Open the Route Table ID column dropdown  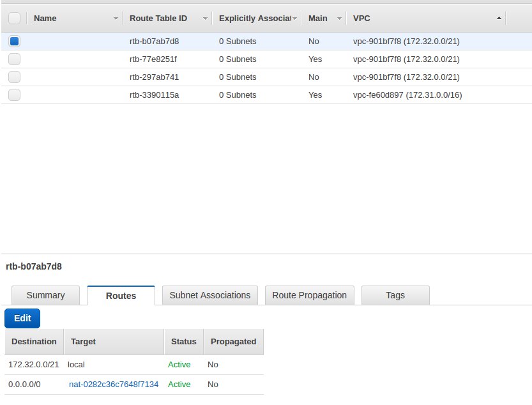[x=206, y=19]
